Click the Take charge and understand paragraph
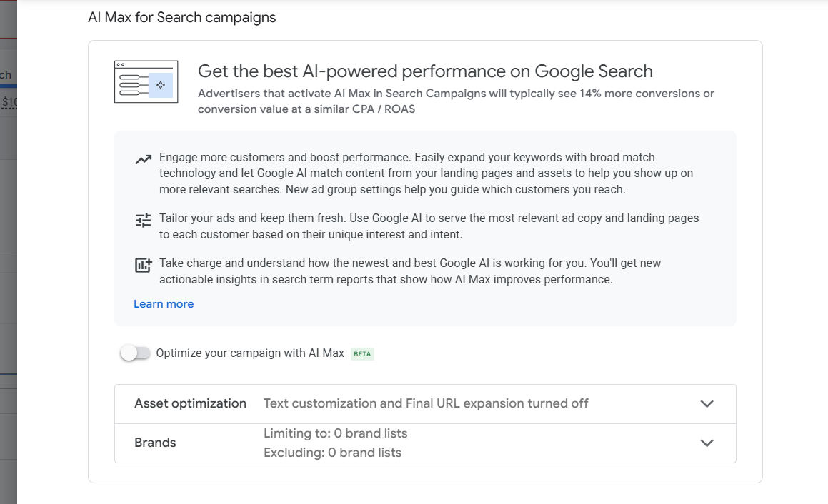Screen dimensions: 828x504 click(x=410, y=271)
